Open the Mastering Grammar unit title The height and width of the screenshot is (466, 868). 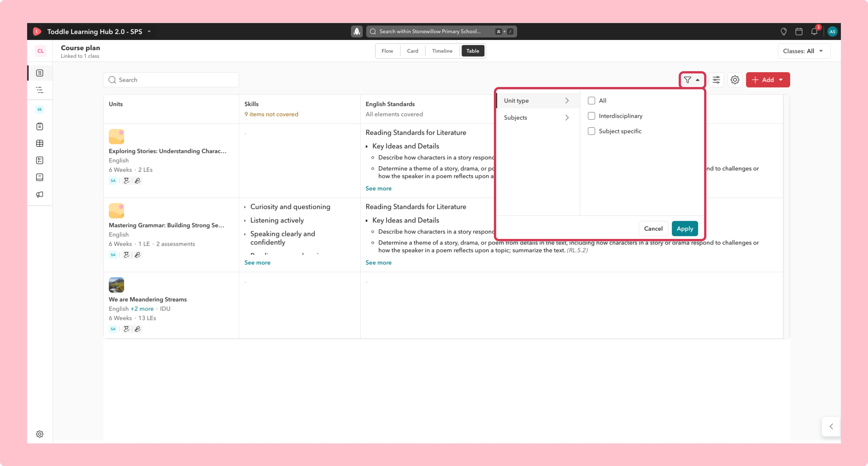[x=166, y=225]
